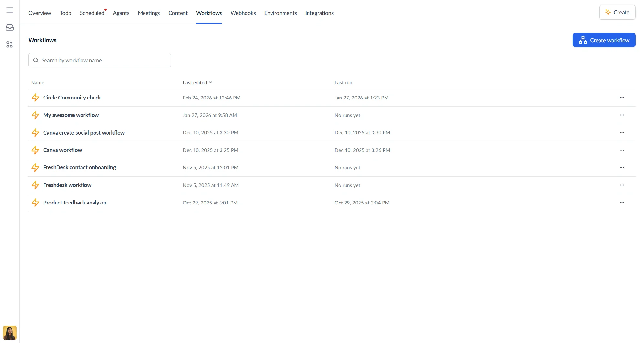The height and width of the screenshot is (343, 644).
Task: Open the Scheduled tab with notification dot
Action: [92, 13]
